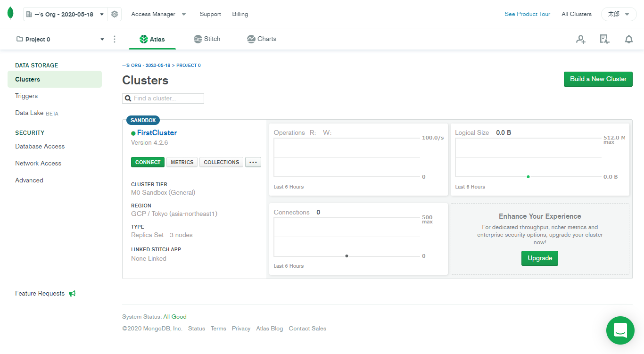Click the All Good system status

(175, 317)
